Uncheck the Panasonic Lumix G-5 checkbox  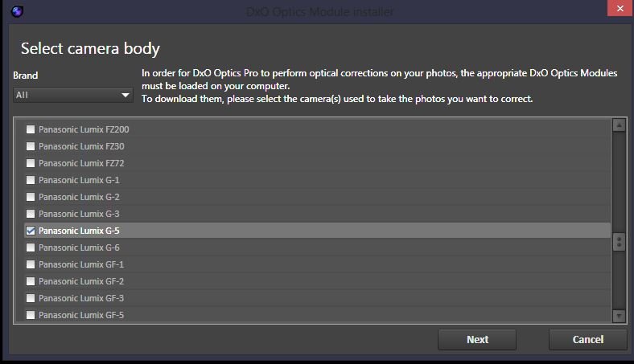click(31, 231)
